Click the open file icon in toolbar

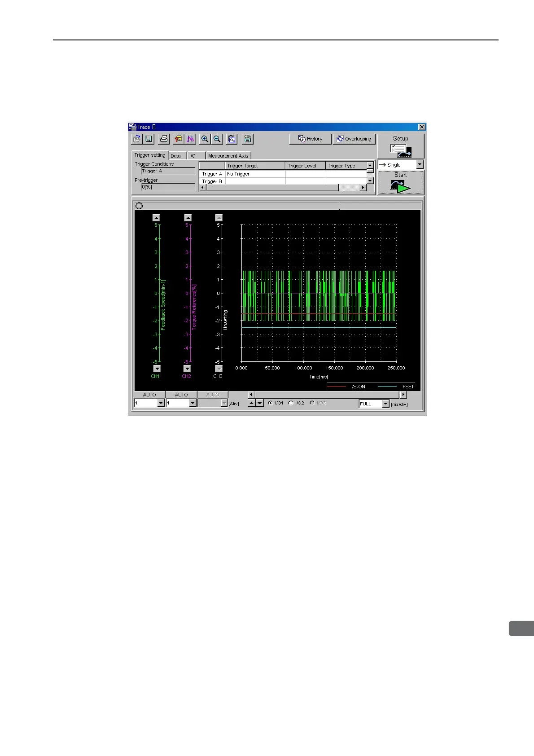[x=136, y=139]
